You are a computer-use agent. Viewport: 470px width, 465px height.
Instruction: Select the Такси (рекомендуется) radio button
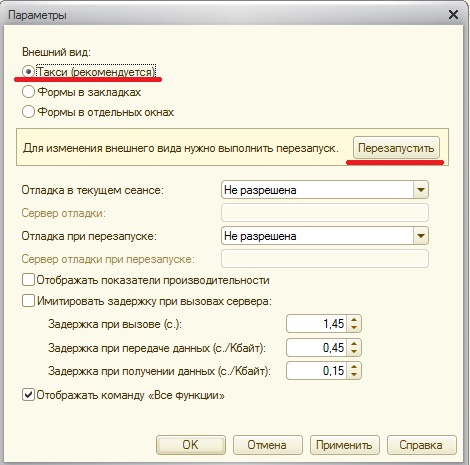[28, 72]
